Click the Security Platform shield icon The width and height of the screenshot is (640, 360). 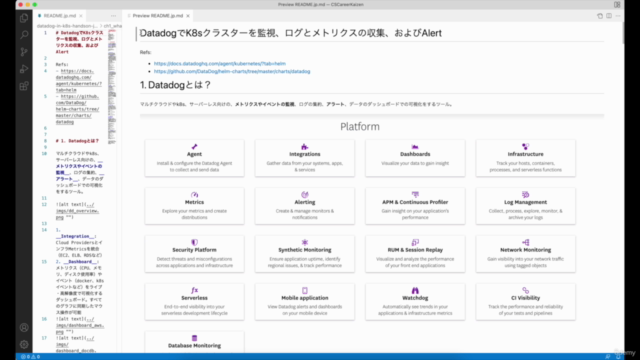pyautogui.click(x=194, y=242)
